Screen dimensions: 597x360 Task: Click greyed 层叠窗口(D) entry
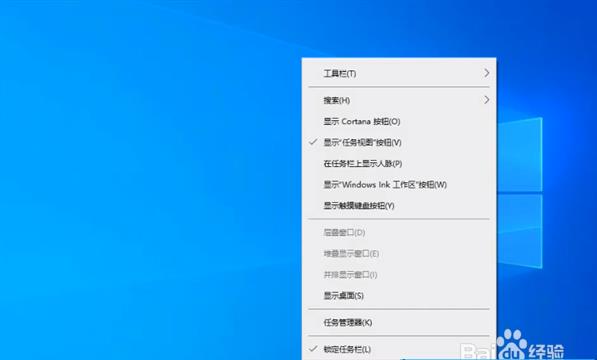399,232
